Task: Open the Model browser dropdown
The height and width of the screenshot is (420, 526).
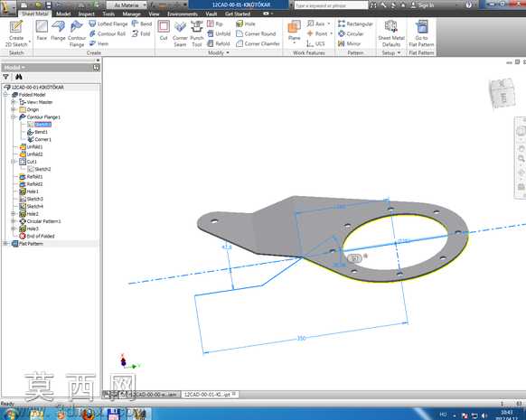Action: [x=14, y=68]
